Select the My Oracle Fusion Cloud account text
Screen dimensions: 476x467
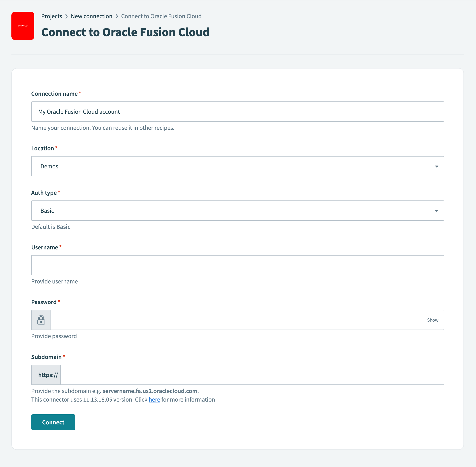(79, 112)
